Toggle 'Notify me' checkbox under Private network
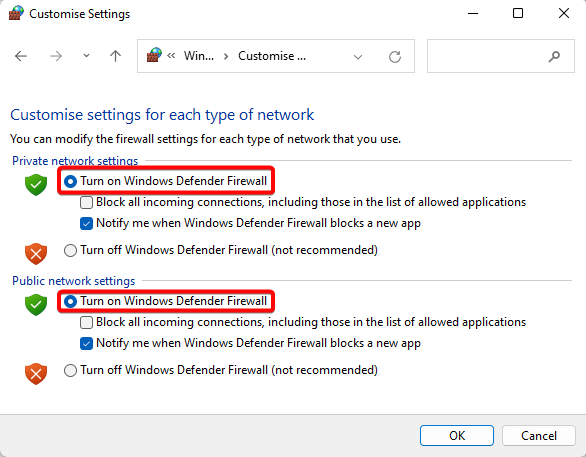 click(x=86, y=223)
